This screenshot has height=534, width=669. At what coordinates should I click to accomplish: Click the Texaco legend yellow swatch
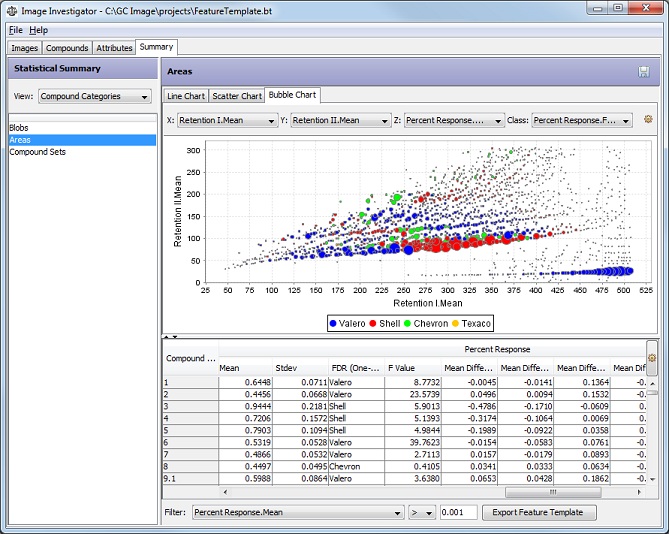(455, 324)
